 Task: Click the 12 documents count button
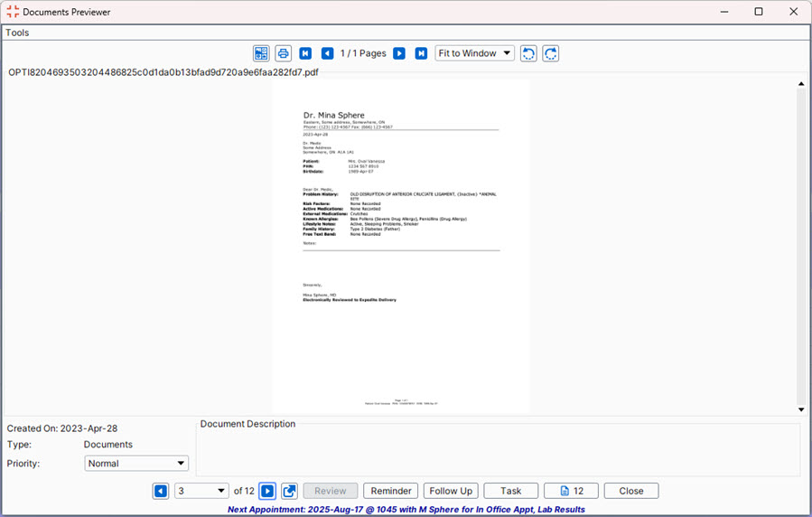click(571, 491)
